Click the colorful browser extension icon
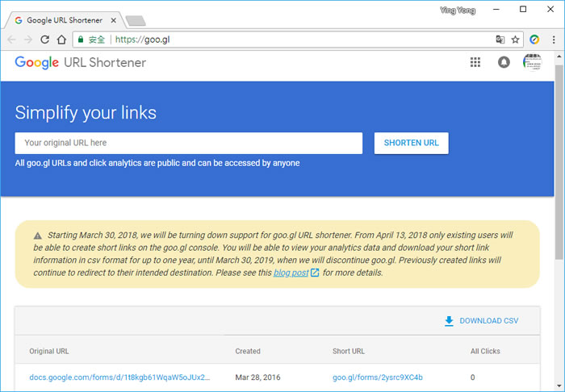The width and height of the screenshot is (565, 392). pos(534,39)
